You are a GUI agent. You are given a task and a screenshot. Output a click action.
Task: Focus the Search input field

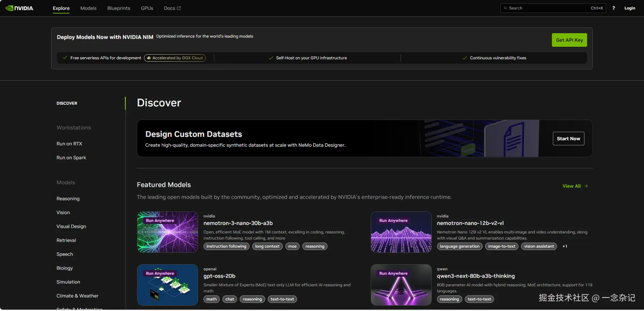553,8
